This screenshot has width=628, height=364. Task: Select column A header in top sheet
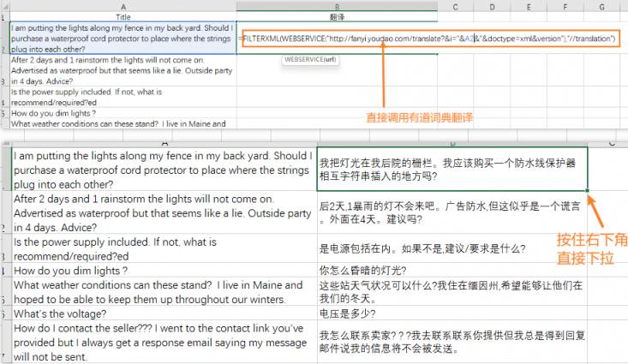pos(123,6)
